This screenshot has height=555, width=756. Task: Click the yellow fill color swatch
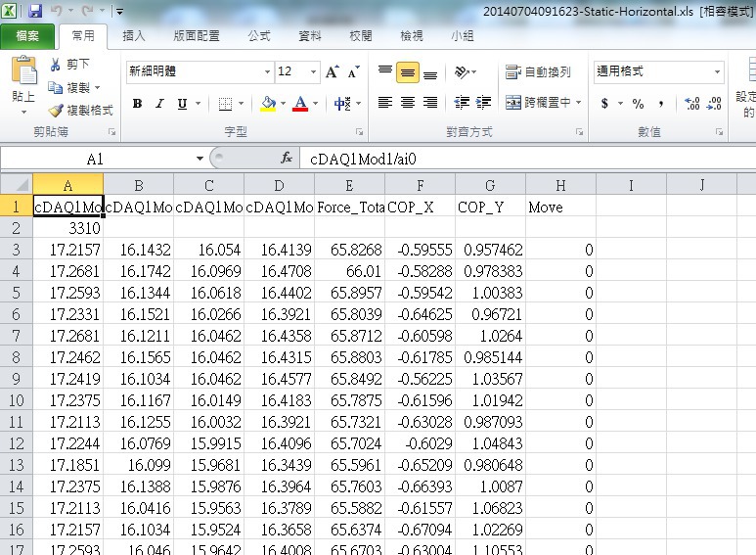coord(268,104)
